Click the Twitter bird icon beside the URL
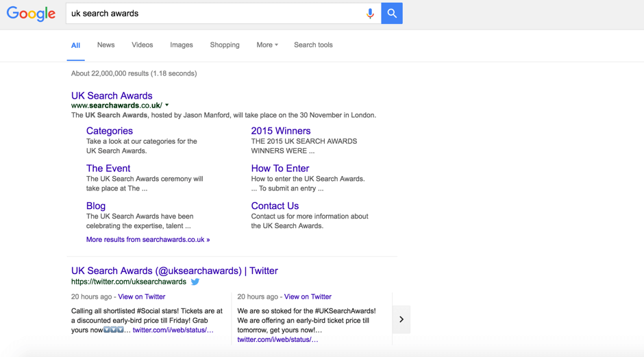The image size is (644, 357). pos(195,282)
